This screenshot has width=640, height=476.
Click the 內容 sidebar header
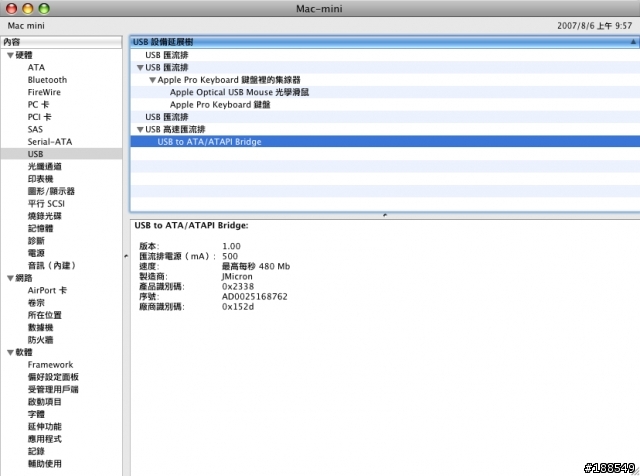pyautogui.click(x=61, y=42)
